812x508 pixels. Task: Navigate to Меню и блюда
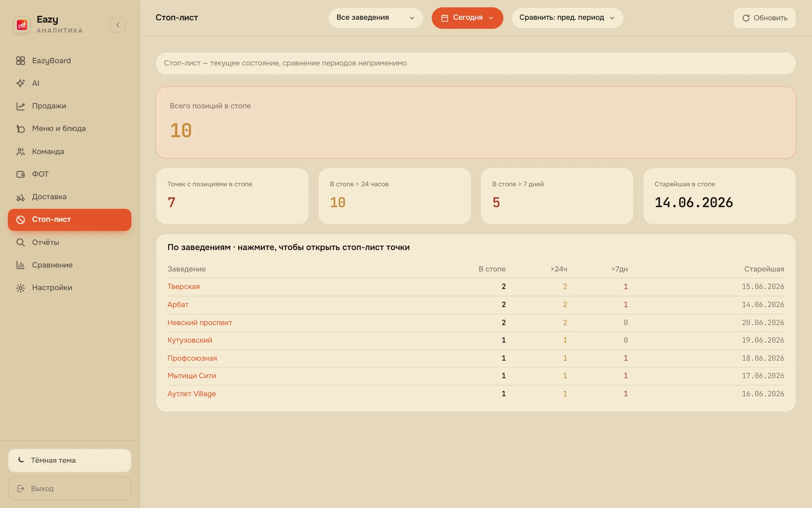(69, 129)
